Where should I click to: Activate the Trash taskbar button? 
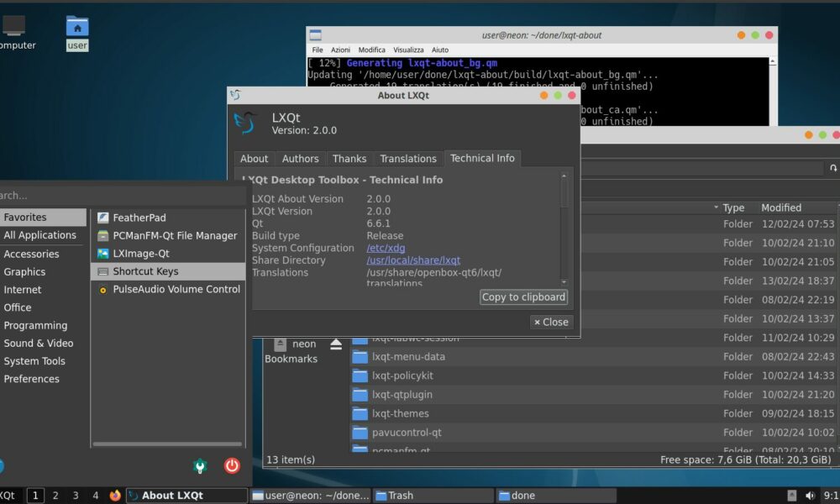pyautogui.click(x=433, y=496)
